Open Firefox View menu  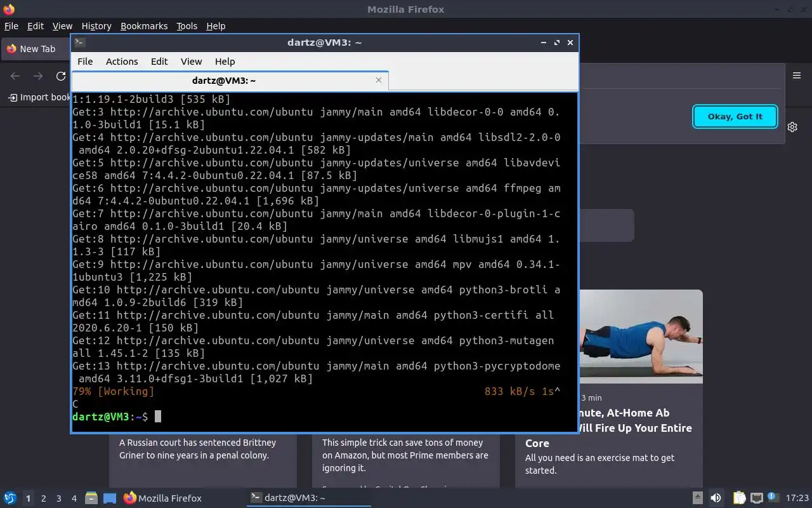tap(62, 26)
